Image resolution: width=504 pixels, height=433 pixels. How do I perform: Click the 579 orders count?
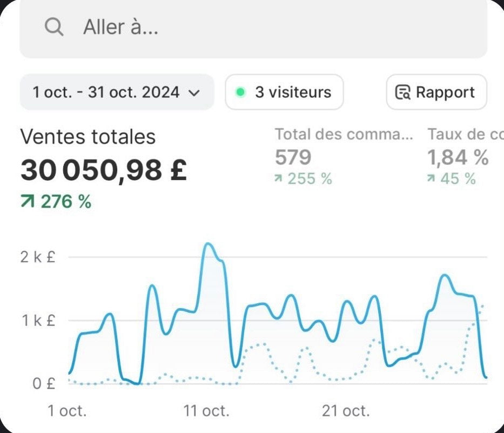point(293,157)
